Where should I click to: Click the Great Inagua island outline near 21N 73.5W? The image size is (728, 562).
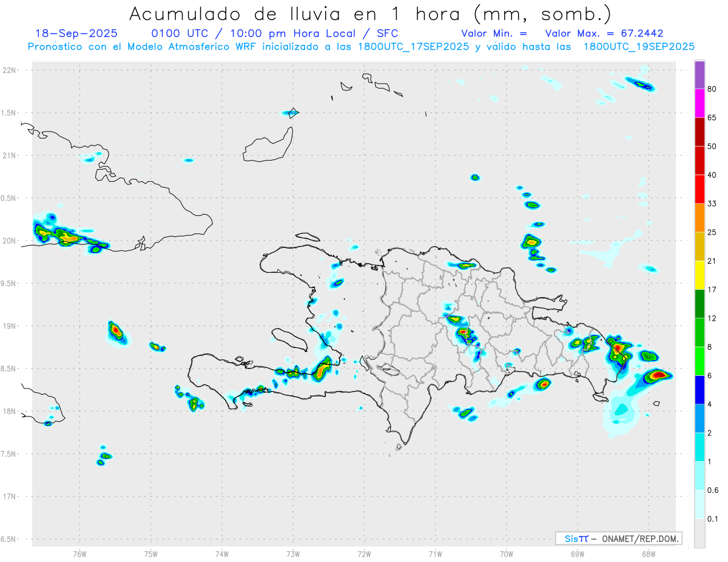[269, 146]
